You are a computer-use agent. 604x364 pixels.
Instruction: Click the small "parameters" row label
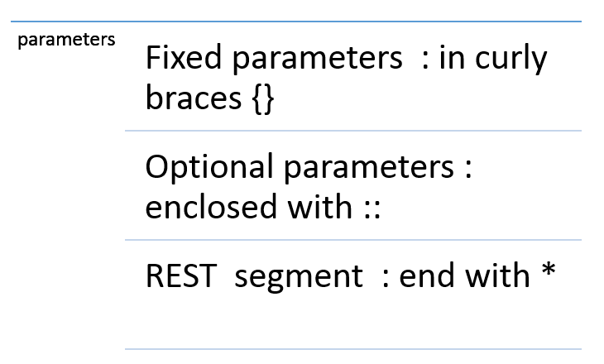tap(66, 39)
